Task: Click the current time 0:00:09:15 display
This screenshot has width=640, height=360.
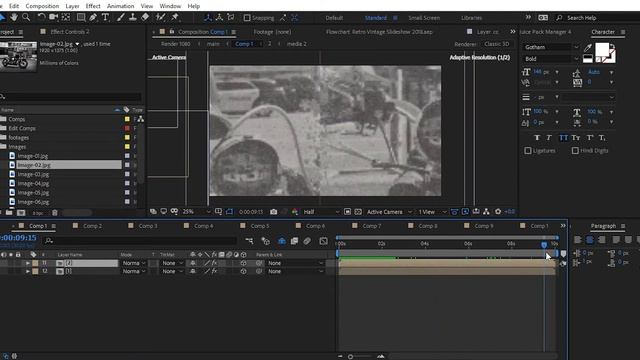Action: click(18, 238)
